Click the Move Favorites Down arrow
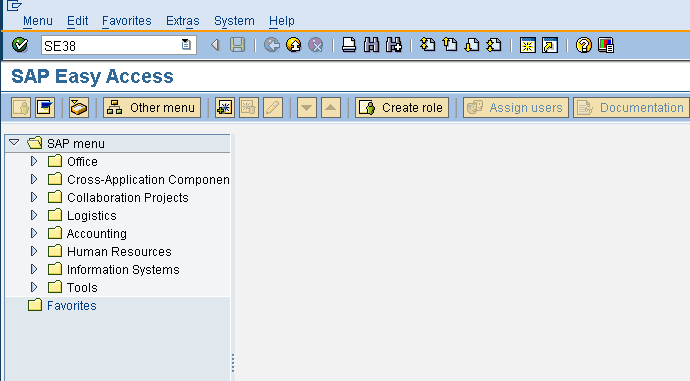The width and height of the screenshot is (690, 381). coord(307,107)
